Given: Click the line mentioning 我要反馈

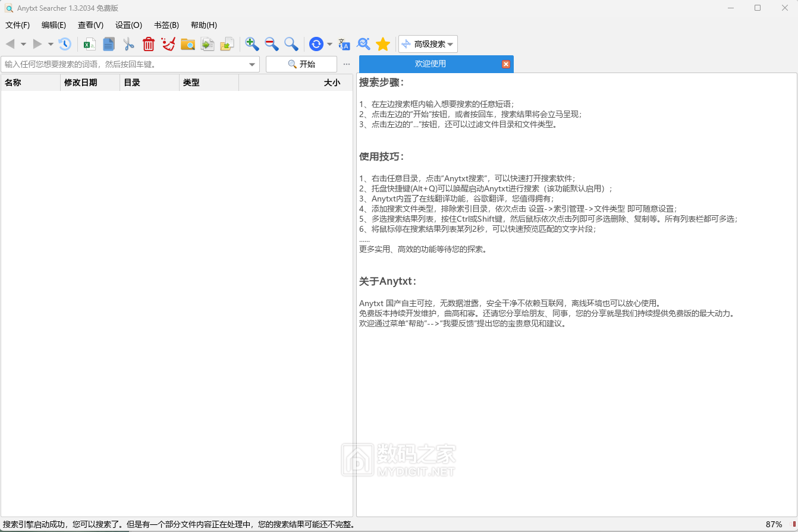Looking at the screenshot, I should [463, 324].
